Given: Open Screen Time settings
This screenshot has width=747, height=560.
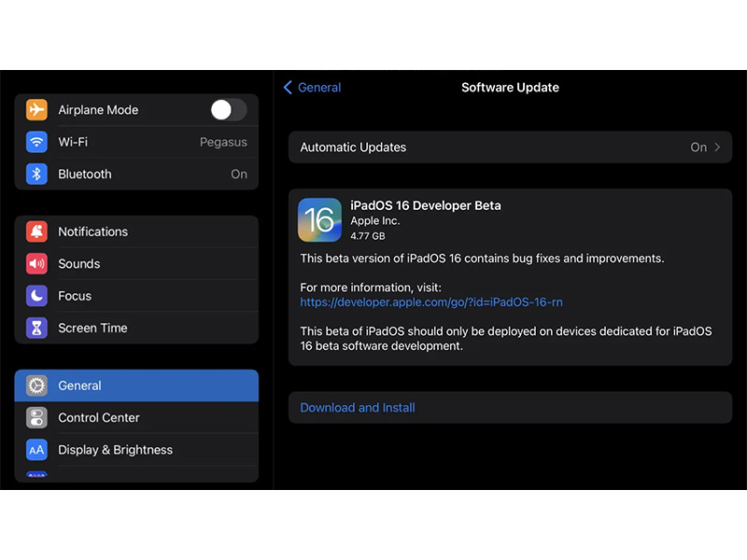Looking at the screenshot, I should (136, 328).
